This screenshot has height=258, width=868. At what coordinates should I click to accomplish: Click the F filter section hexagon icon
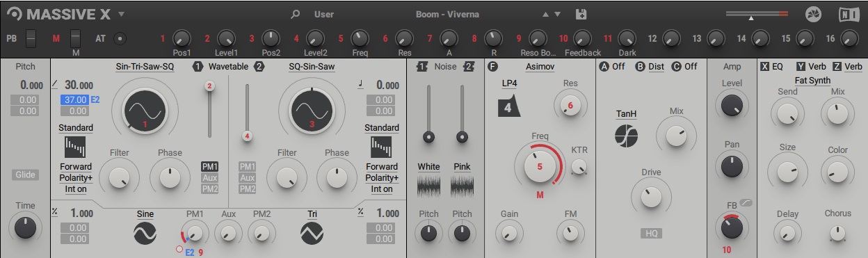[493, 67]
